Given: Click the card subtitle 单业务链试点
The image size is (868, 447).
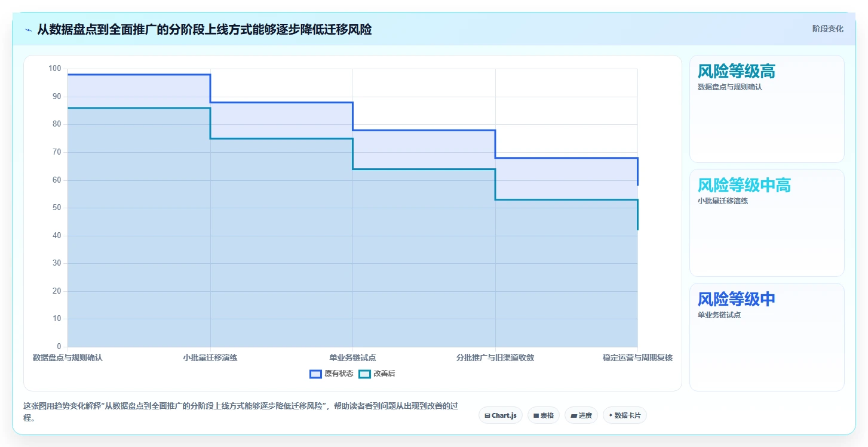Looking at the screenshot, I should coord(719,315).
